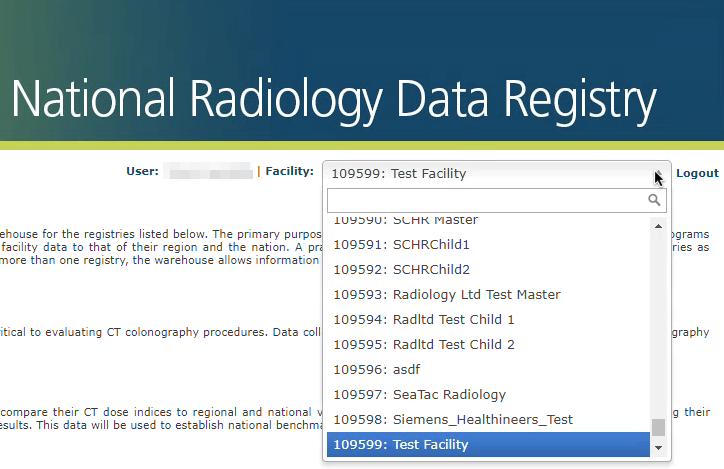724x469 pixels.
Task: Click the magnifier icon in the facility search box
Action: (654, 200)
